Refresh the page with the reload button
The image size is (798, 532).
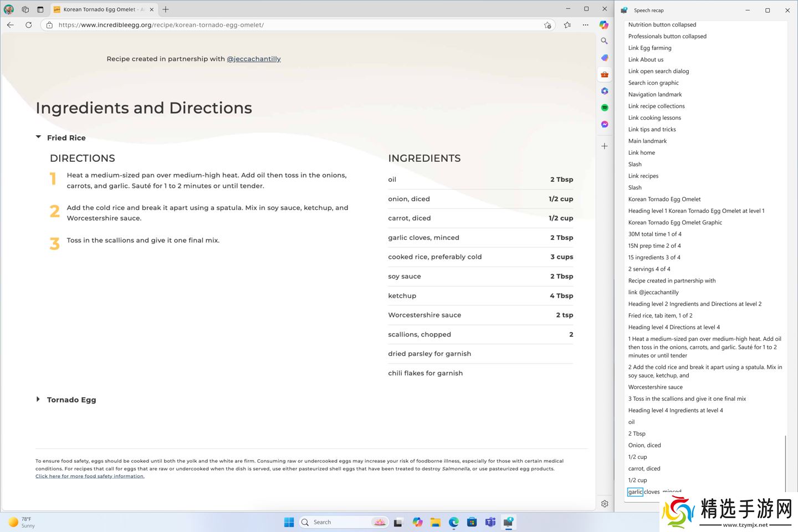[29, 25]
